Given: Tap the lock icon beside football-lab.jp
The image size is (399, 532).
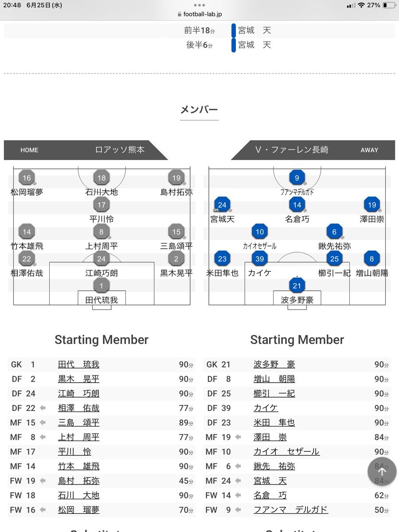Looking at the screenshot, I should (x=179, y=14).
